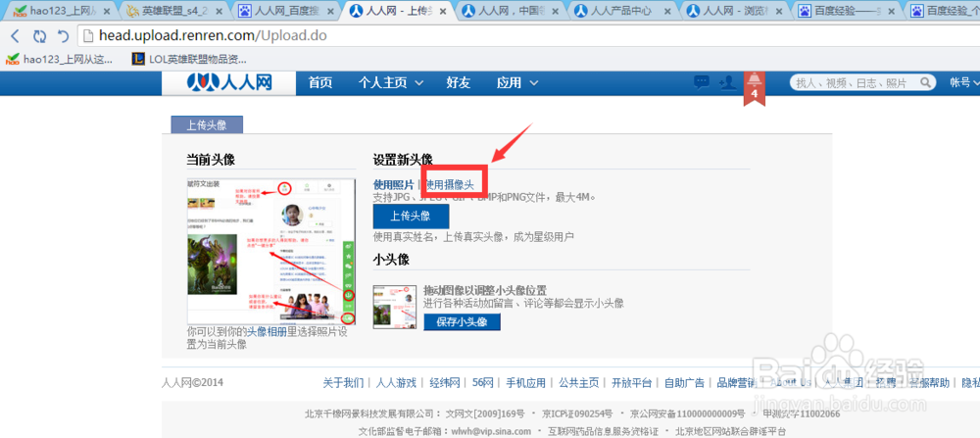Image resolution: width=980 pixels, height=438 pixels.
Task: Click the current avatar large image
Action: tap(271, 252)
